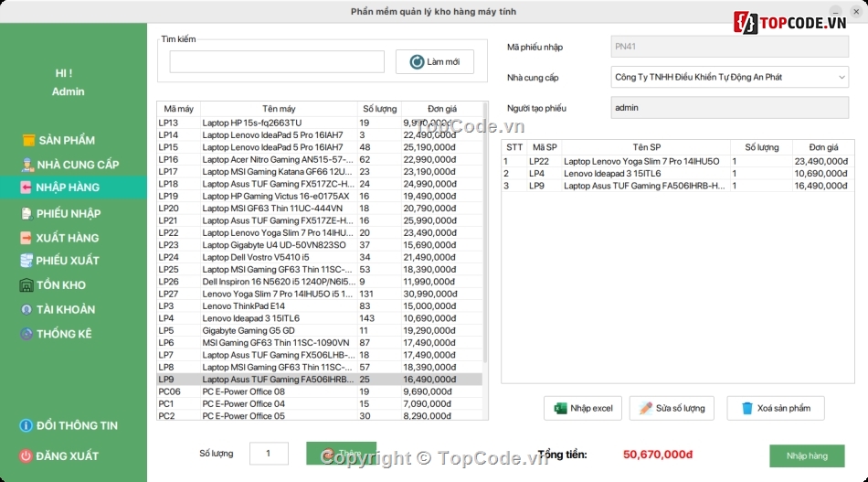Click the Tên SP column header
868x482 pixels.
[x=647, y=147]
